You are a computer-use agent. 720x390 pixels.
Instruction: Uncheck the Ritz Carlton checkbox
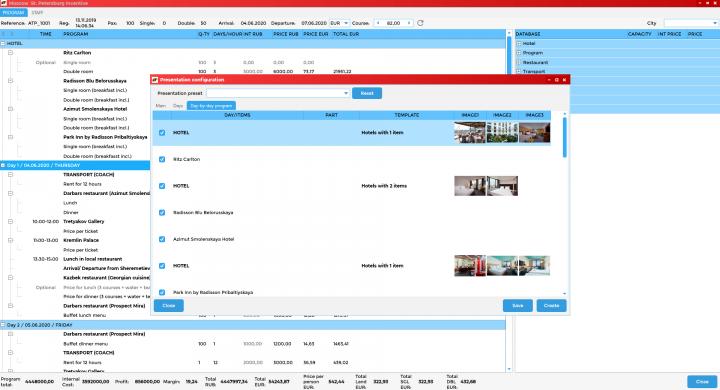pos(162,159)
